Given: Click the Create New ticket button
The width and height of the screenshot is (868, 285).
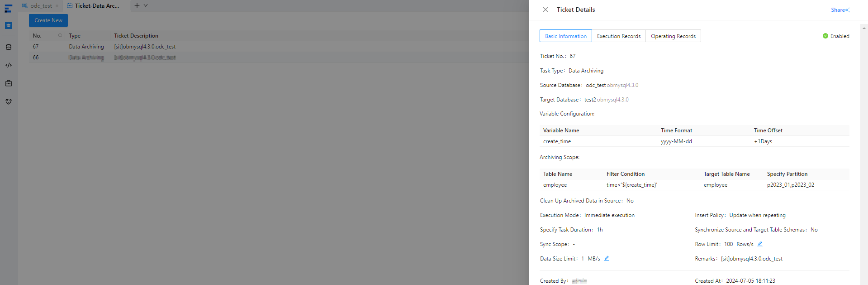Looking at the screenshot, I should pyautogui.click(x=48, y=20).
